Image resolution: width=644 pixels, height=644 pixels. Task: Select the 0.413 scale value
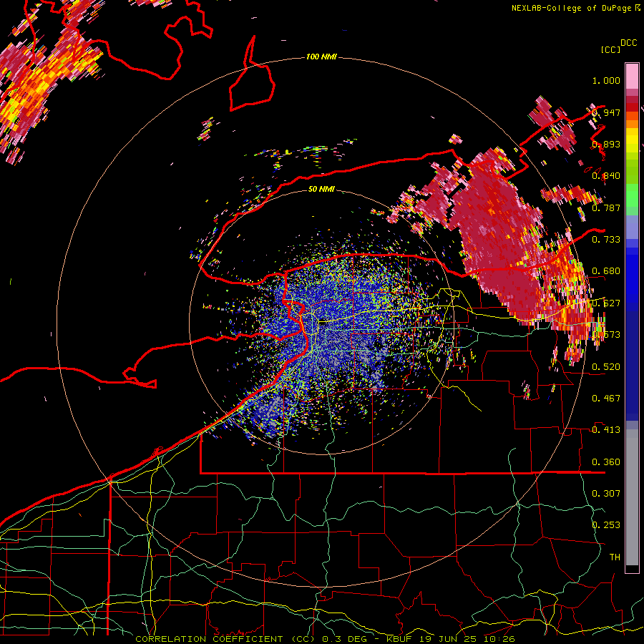tap(606, 429)
